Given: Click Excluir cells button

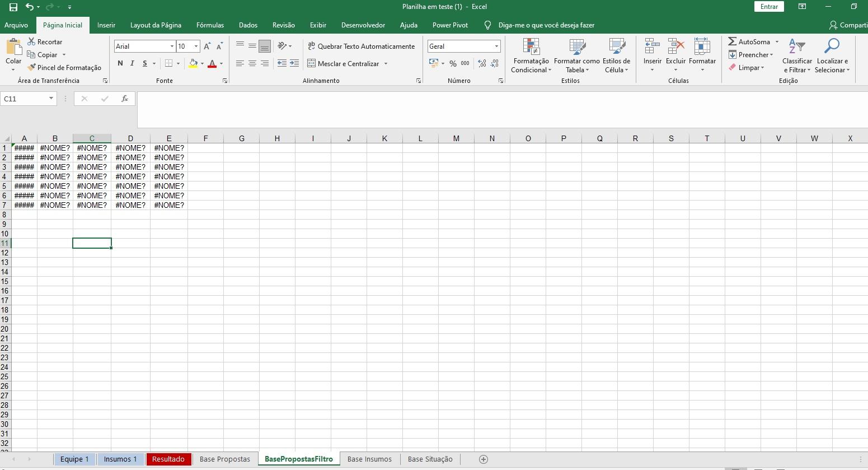Looking at the screenshot, I should tap(675, 55).
